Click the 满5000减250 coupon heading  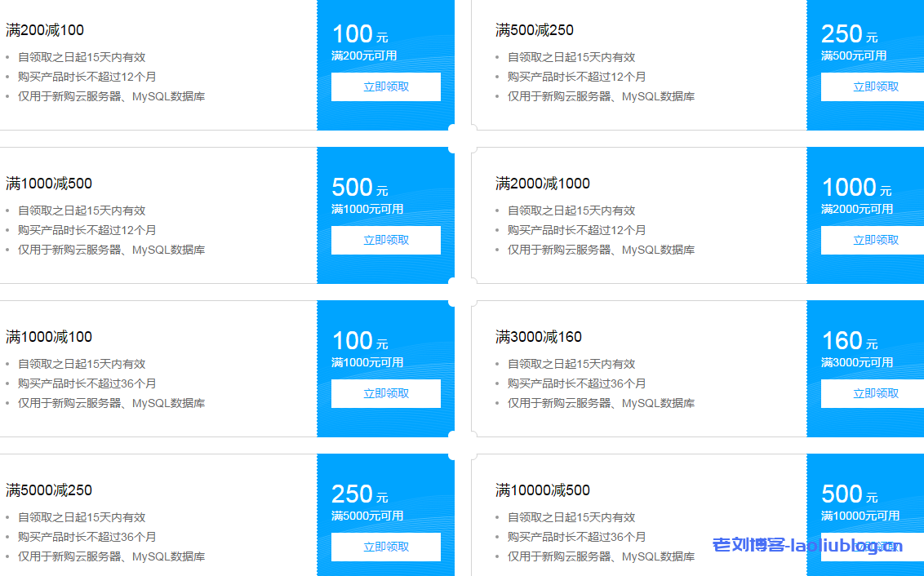coord(49,490)
